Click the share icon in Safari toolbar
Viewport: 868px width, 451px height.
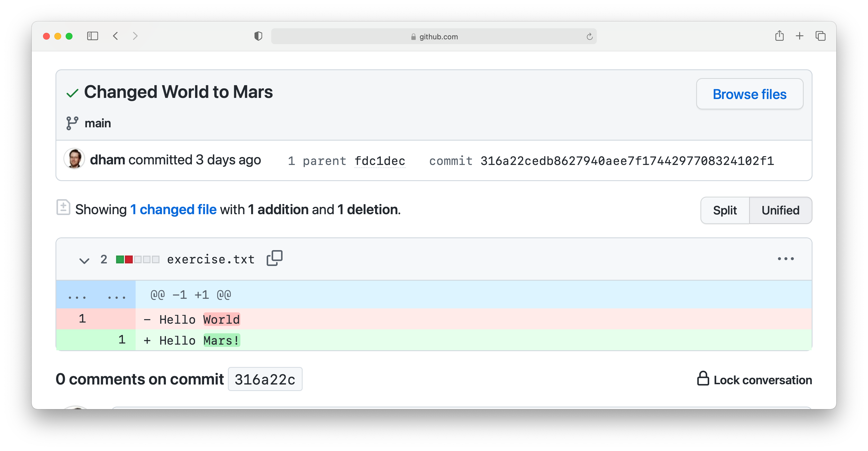coord(780,36)
